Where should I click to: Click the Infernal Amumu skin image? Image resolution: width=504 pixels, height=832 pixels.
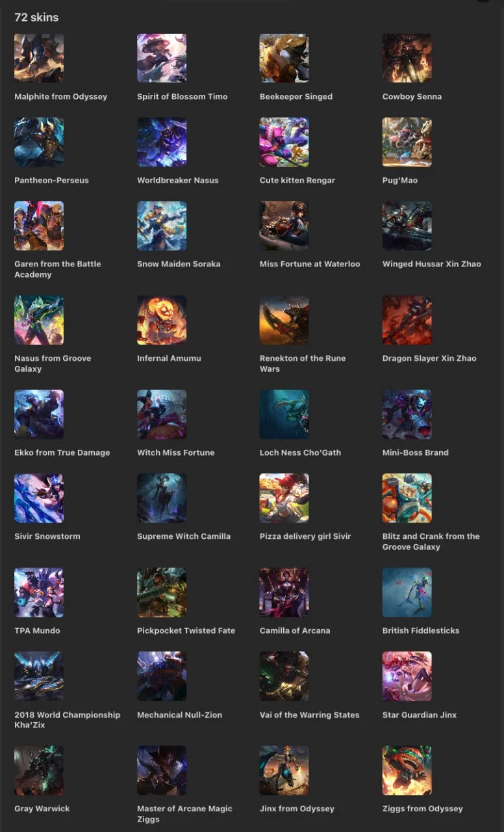pyautogui.click(x=162, y=320)
